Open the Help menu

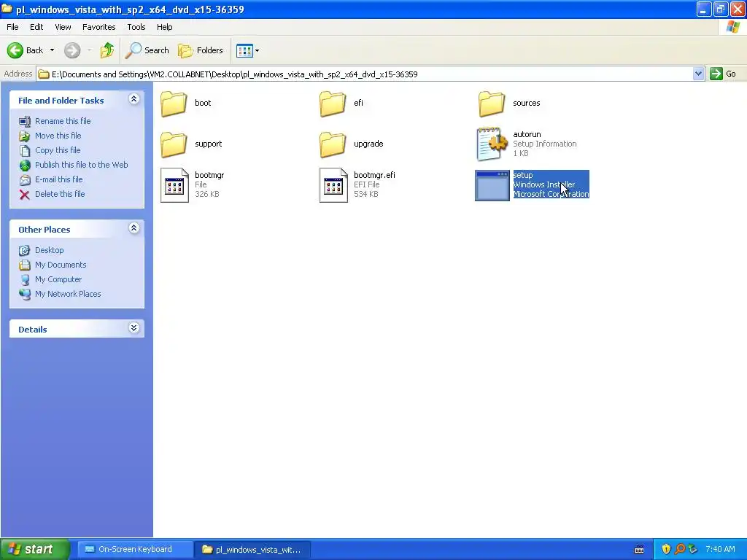click(x=164, y=27)
